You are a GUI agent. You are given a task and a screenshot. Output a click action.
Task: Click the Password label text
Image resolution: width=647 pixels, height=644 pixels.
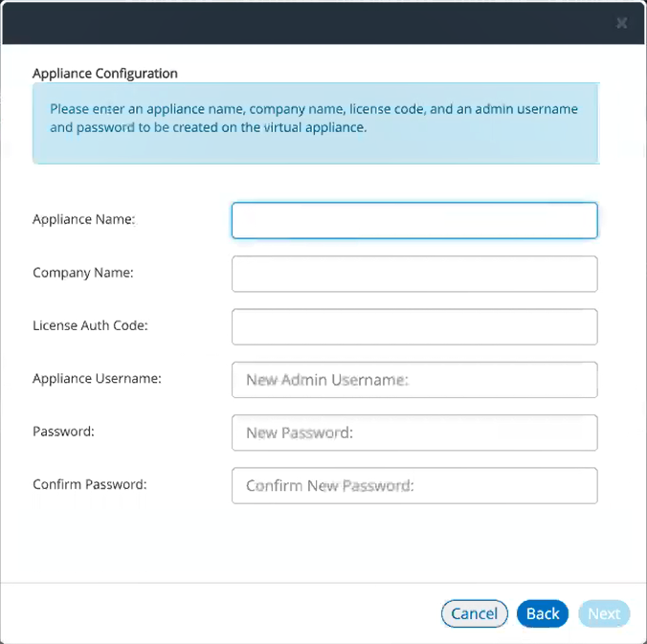tap(63, 432)
